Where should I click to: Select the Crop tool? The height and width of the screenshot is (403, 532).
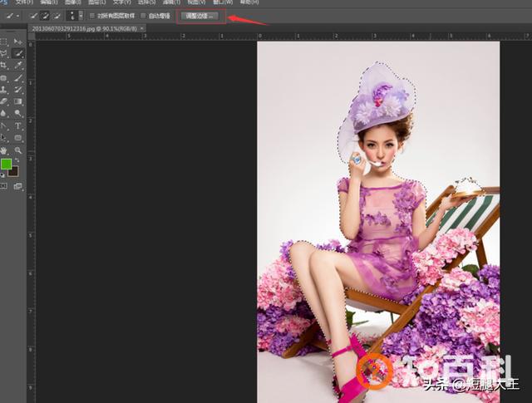point(3,65)
